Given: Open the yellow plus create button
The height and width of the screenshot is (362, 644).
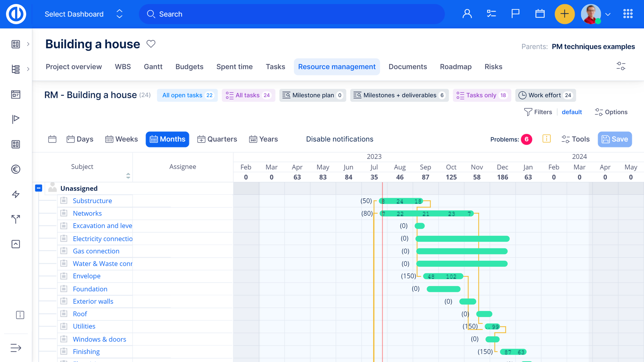Looking at the screenshot, I should point(565,14).
